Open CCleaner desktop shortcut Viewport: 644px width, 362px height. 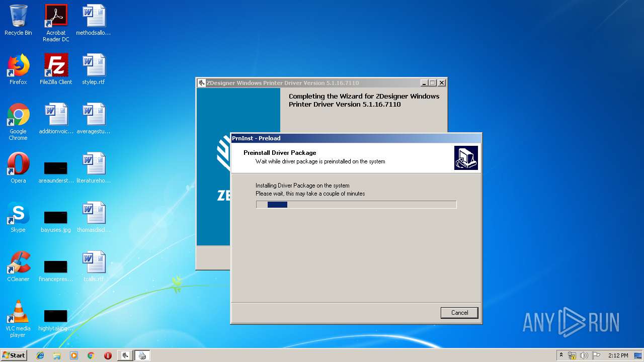[18, 266]
